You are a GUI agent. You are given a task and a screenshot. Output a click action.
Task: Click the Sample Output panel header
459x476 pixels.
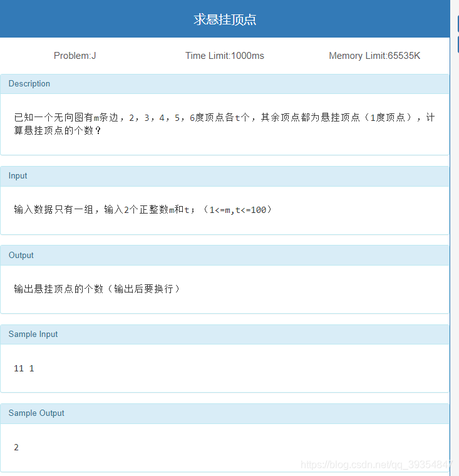(x=225, y=413)
